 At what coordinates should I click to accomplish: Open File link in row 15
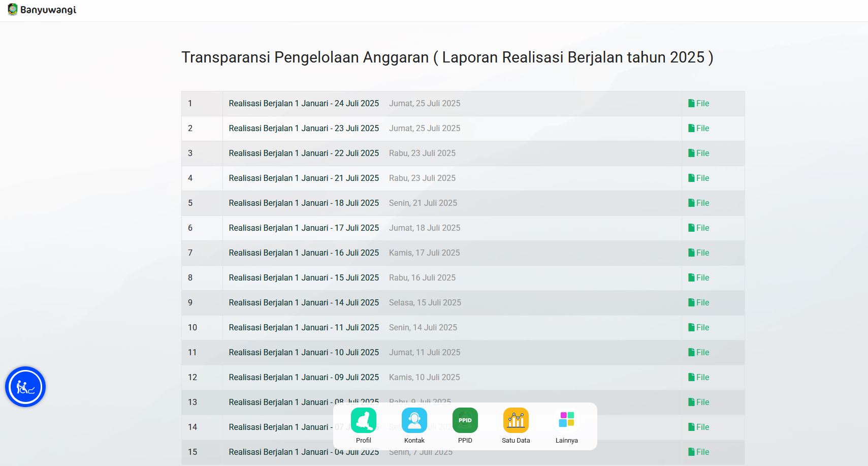tap(699, 452)
